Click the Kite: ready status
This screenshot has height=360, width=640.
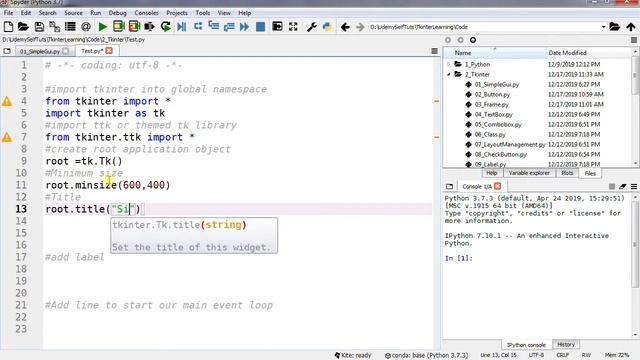(353, 356)
